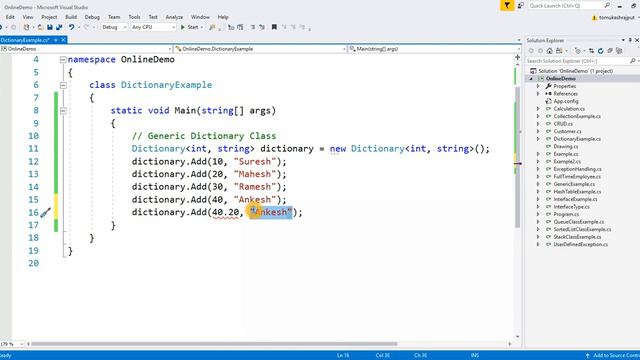Open the Tools menu
Screen dimensions: 640x360
[134, 17]
